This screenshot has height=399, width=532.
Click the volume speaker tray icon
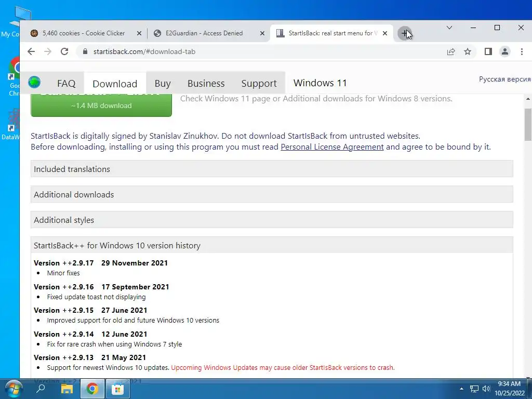(486, 389)
